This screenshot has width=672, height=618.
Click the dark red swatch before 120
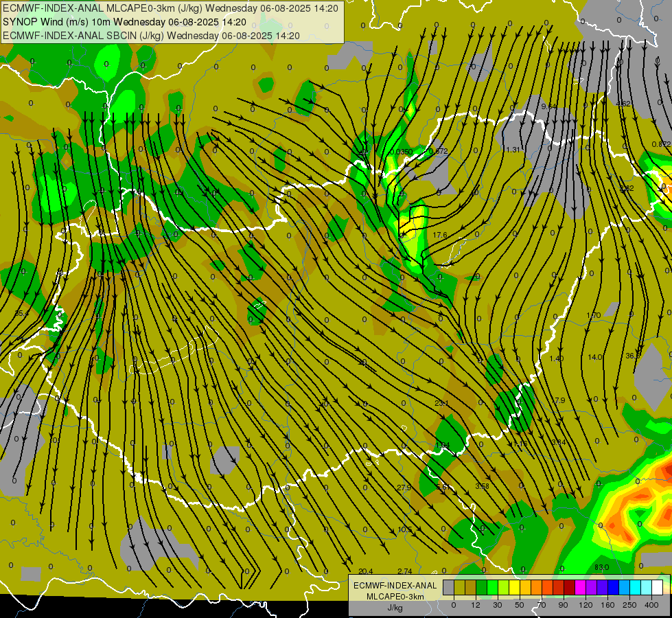point(570,587)
